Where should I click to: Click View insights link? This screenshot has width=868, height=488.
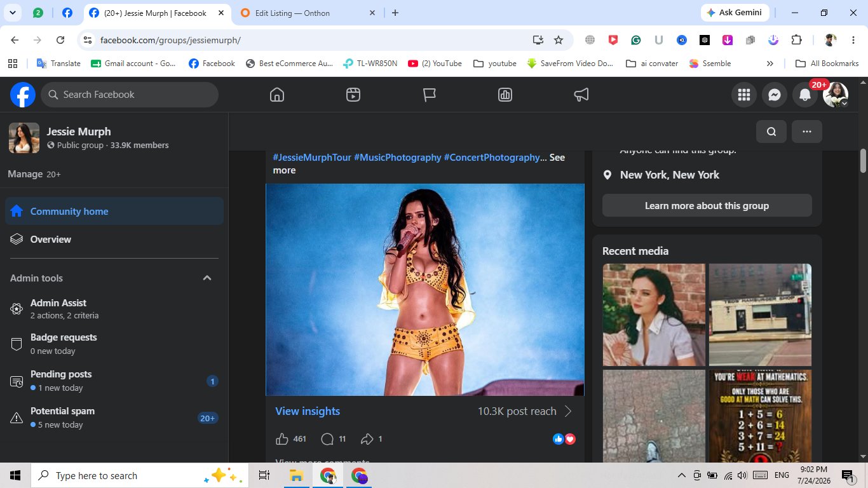click(x=308, y=411)
